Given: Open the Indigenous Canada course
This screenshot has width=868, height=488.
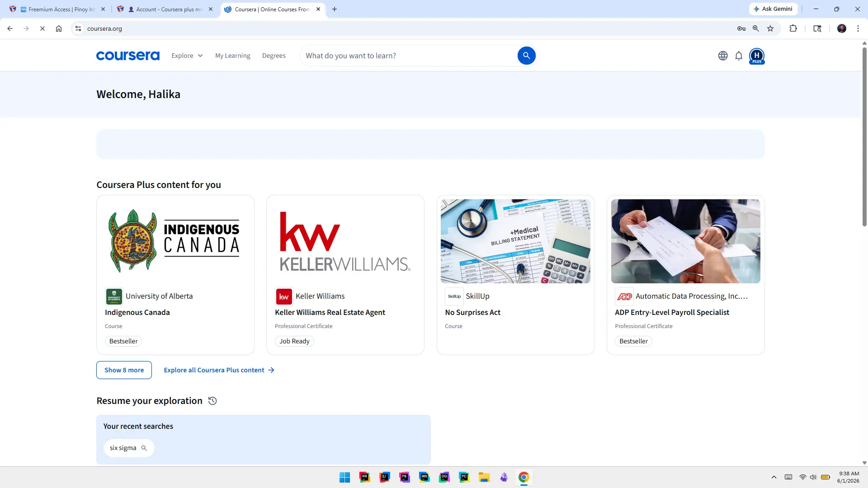Looking at the screenshot, I should click(137, 312).
